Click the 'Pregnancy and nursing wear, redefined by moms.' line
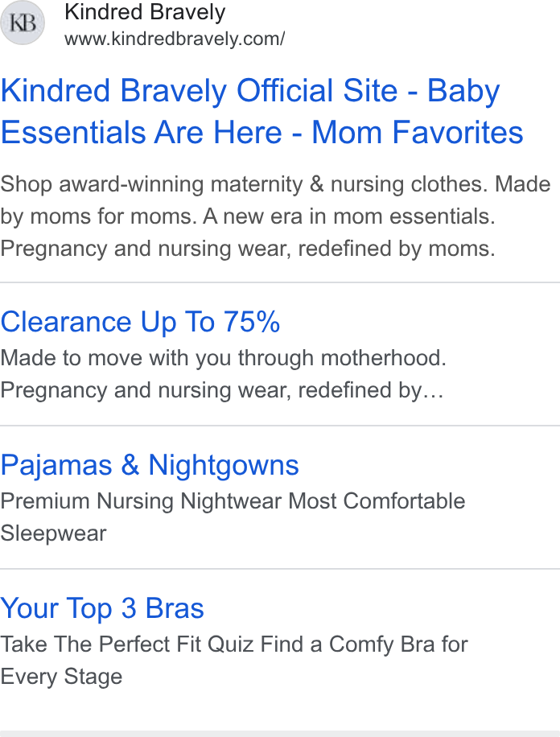Screen dimensions: 560x737 tap(248, 249)
